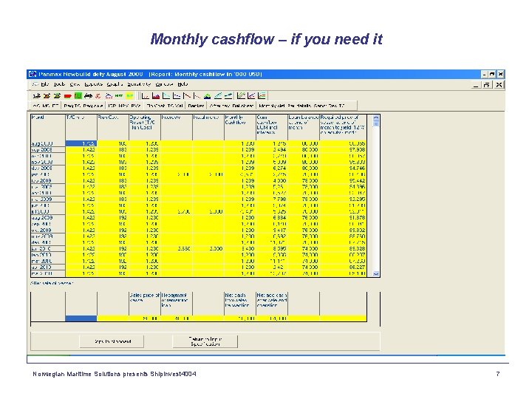Image resolution: width=532 pixels, height=399 pixels.
Task: Select the highlighted blue T/C cell in aug 2008 row
Action: point(81,143)
